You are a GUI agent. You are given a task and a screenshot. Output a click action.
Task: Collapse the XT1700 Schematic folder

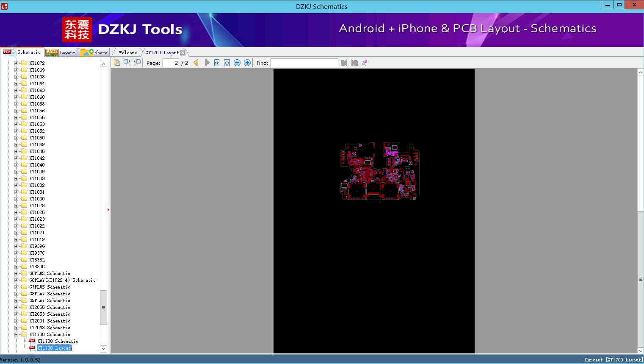tap(16, 334)
